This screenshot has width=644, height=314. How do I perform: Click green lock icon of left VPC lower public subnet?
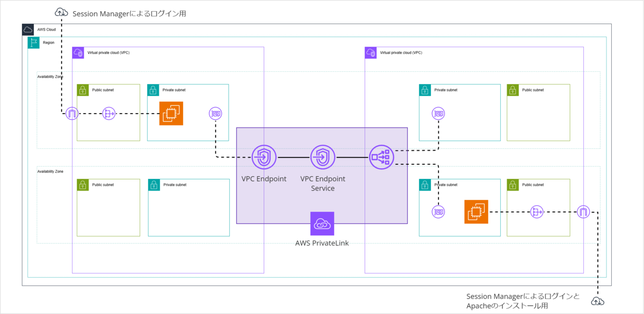(83, 185)
